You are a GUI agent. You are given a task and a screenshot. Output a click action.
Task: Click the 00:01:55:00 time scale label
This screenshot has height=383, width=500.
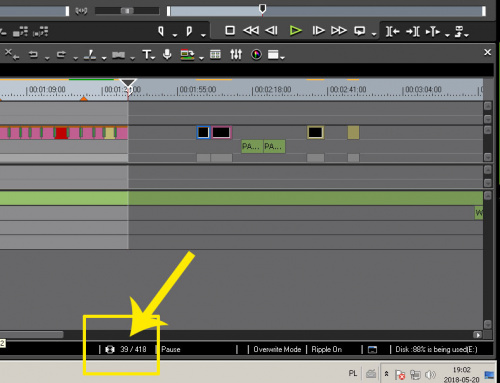(x=197, y=90)
